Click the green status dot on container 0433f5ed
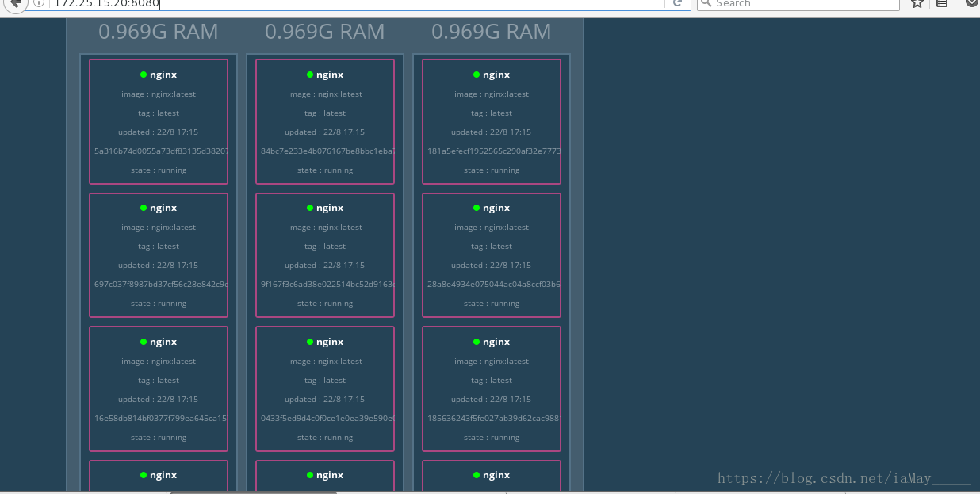Viewport: 980px width, 494px height. (x=310, y=342)
